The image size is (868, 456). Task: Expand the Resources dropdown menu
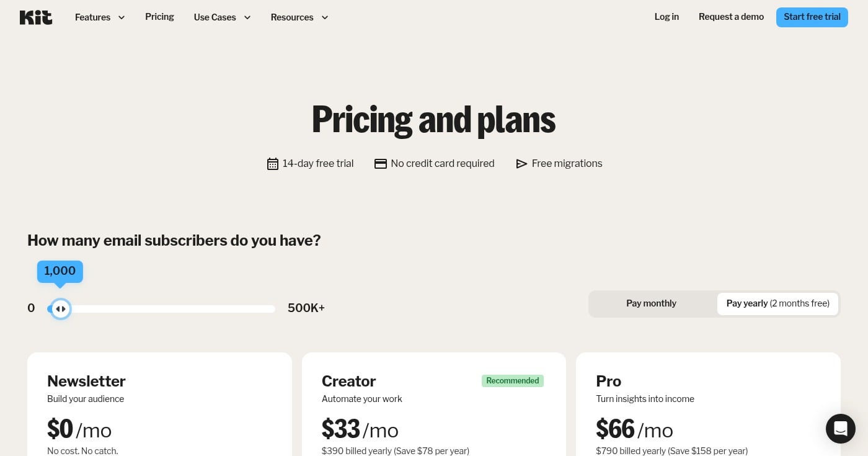tap(292, 17)
